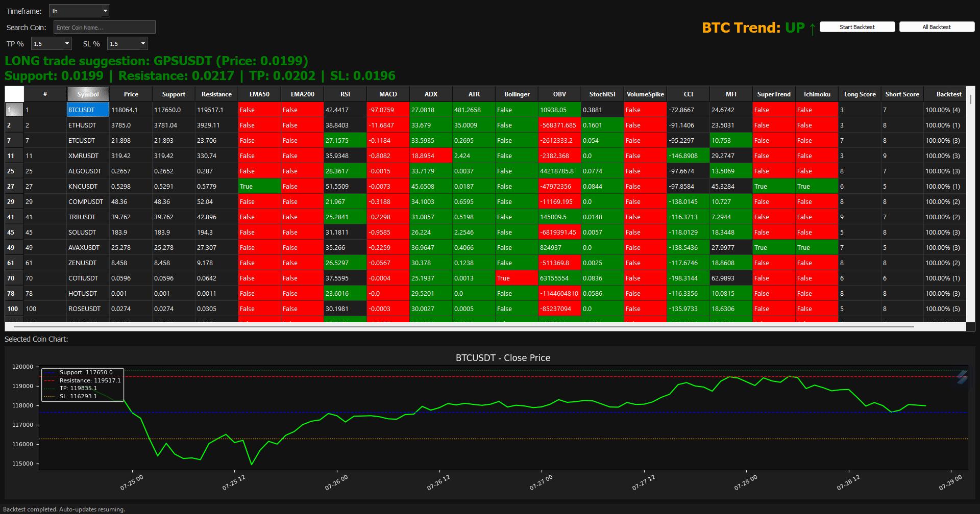Click the Start Backtest button
980x514 pixels.
click(x=856, y=27)
